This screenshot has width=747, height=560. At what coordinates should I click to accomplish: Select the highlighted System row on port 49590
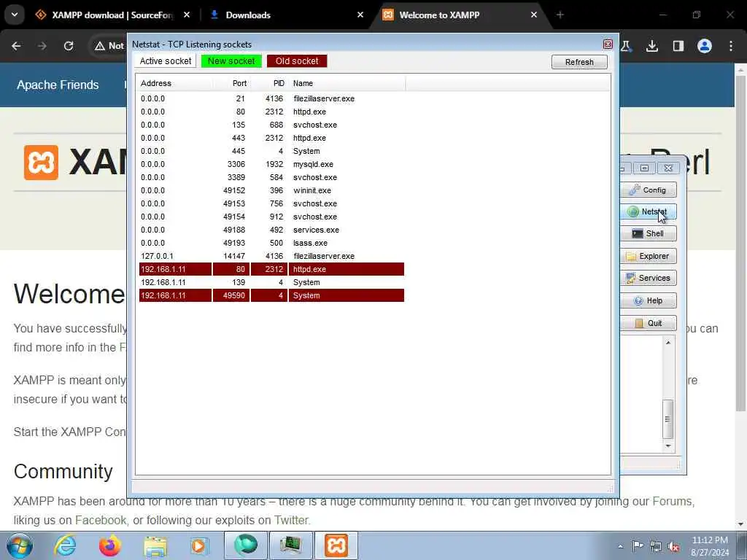[271, 295]
